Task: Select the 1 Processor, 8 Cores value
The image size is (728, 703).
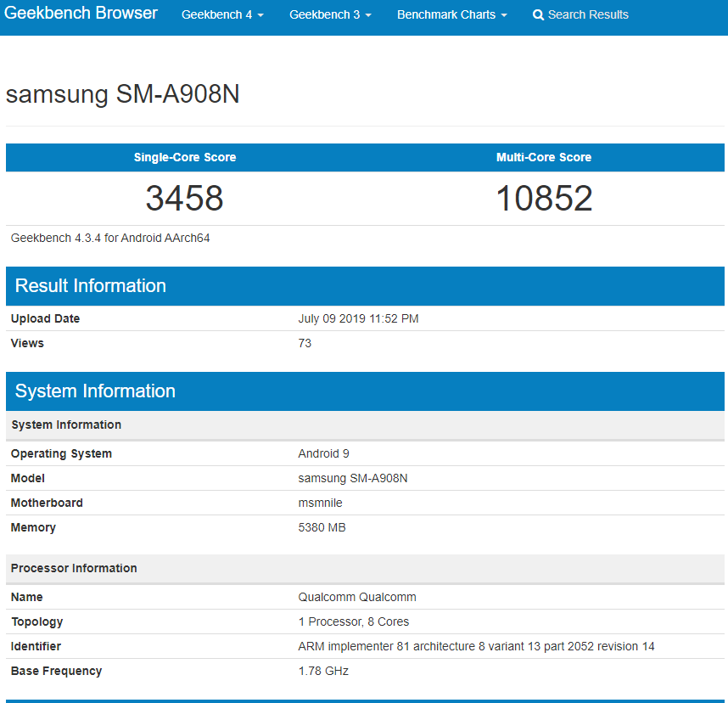Action: point(353,622)
